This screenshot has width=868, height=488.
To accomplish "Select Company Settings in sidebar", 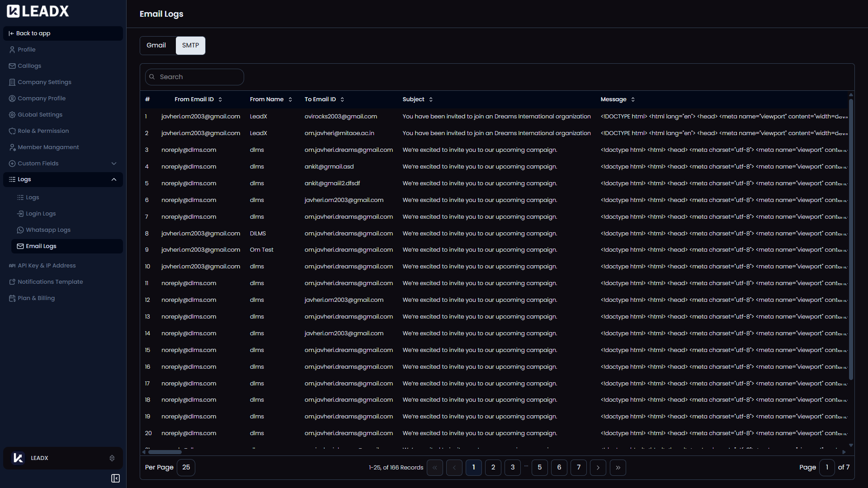I will tap(44, 82).
